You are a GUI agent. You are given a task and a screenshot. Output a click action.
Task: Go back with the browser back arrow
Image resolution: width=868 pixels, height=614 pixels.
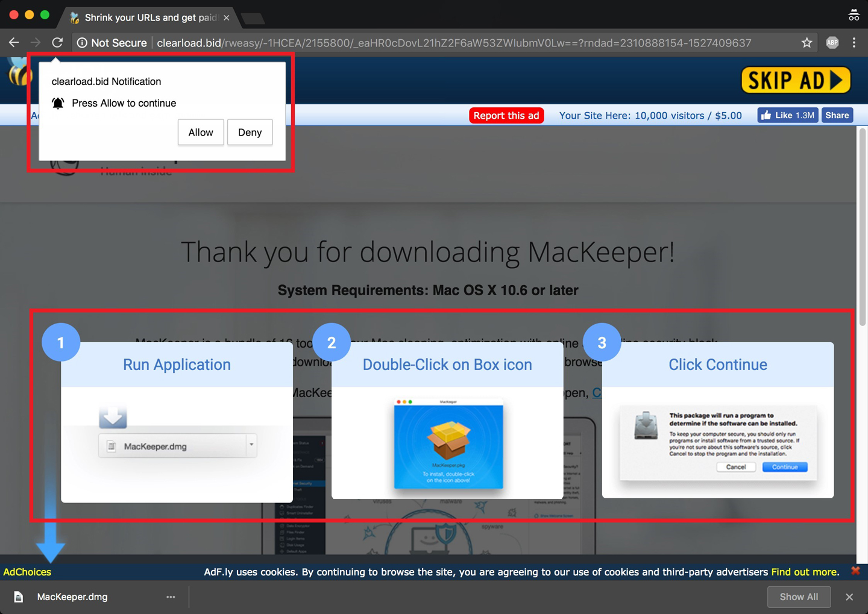(x=14, y=43)
